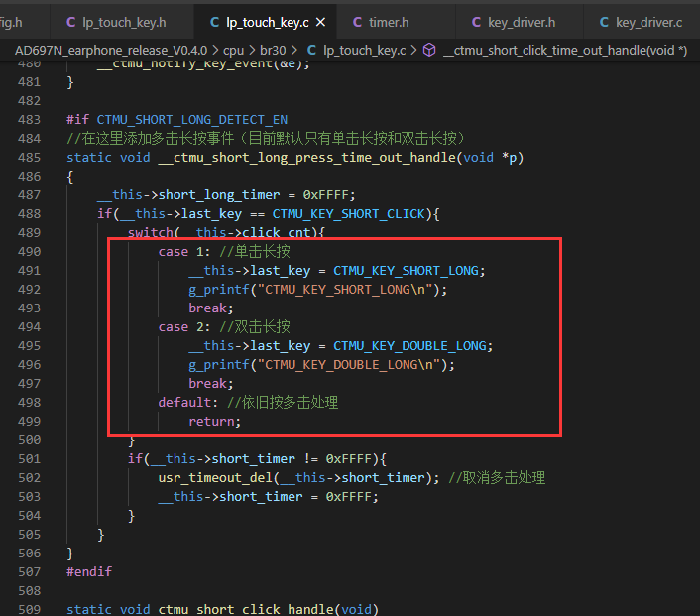Click line number 501 in the gutter

click(30, 458)
